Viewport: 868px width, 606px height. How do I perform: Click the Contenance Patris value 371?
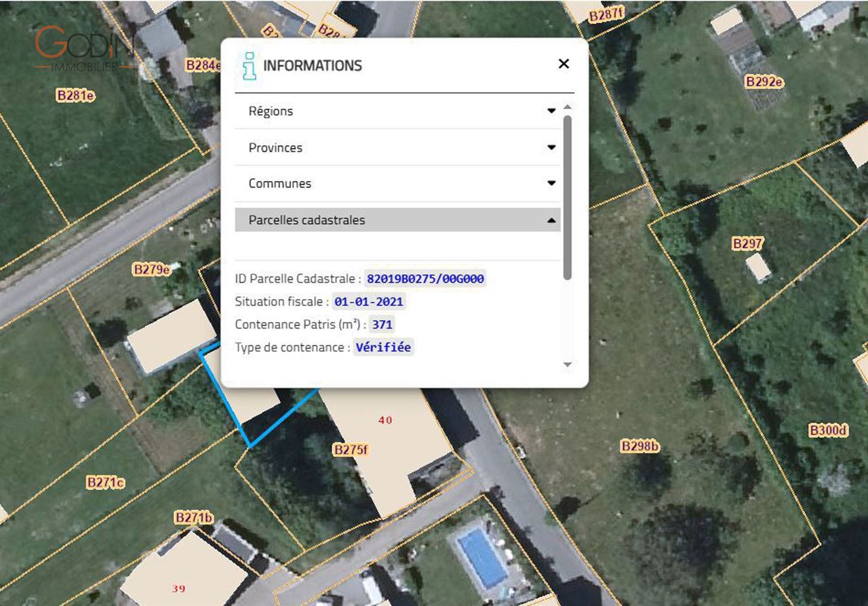(x=382, y=325)
